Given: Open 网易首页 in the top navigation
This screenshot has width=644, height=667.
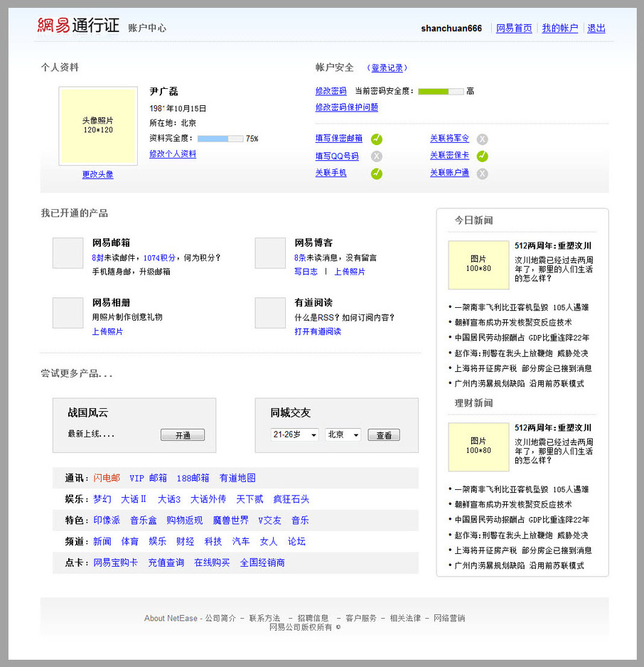Looking at the screenshot, I should [x=514, y=28].
